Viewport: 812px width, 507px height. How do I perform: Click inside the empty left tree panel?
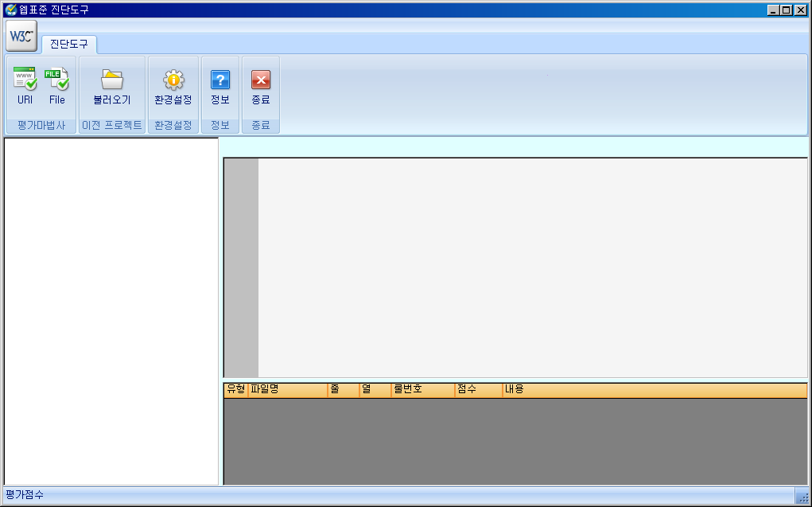pyautogui.click(x=111, y=310)
